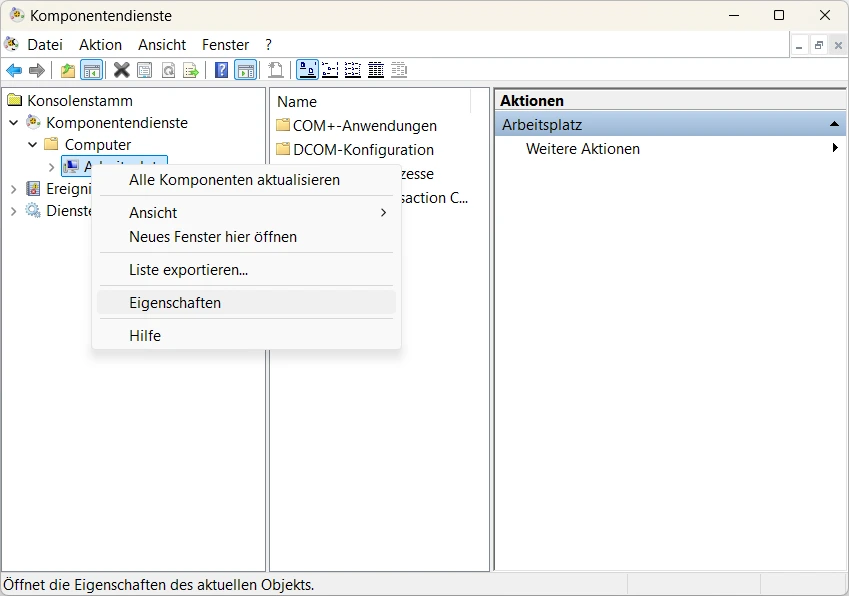
Task: Toggle the console tree show/hide icon
Action: pyautogui.click(x=92, y=70)
